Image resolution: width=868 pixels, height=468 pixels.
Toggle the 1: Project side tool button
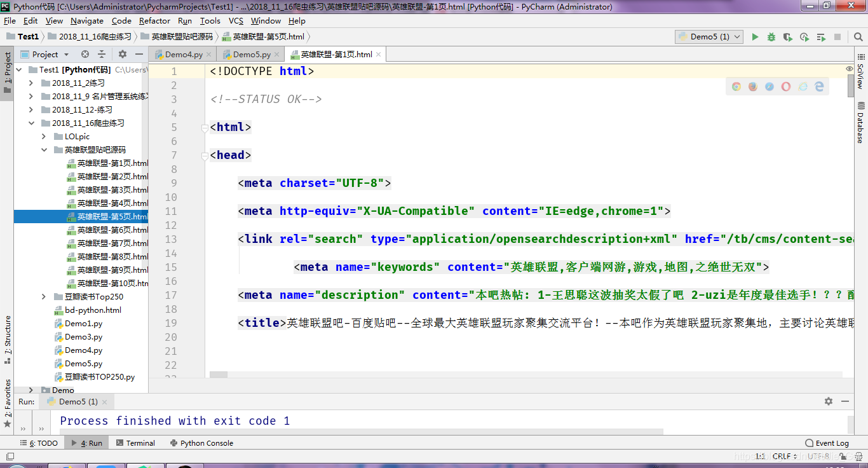coord(8,72)
